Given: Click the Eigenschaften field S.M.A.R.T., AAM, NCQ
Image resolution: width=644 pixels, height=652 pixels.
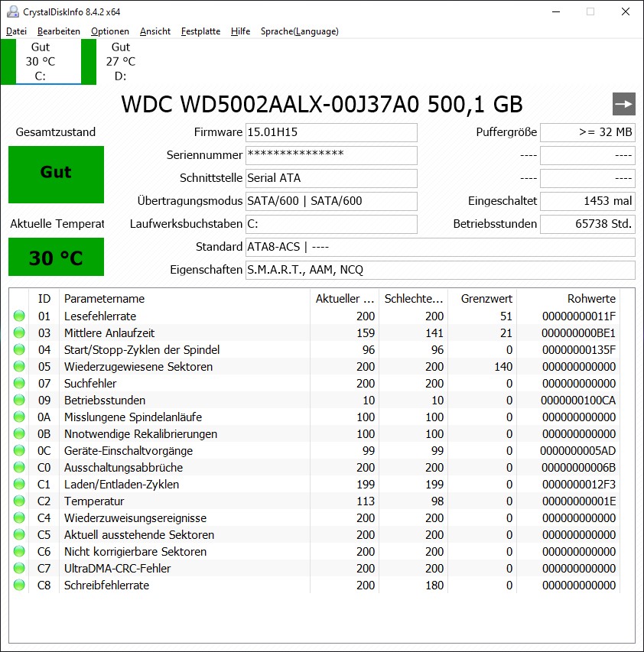Looking at the screenshot, I should pos(440,270).
